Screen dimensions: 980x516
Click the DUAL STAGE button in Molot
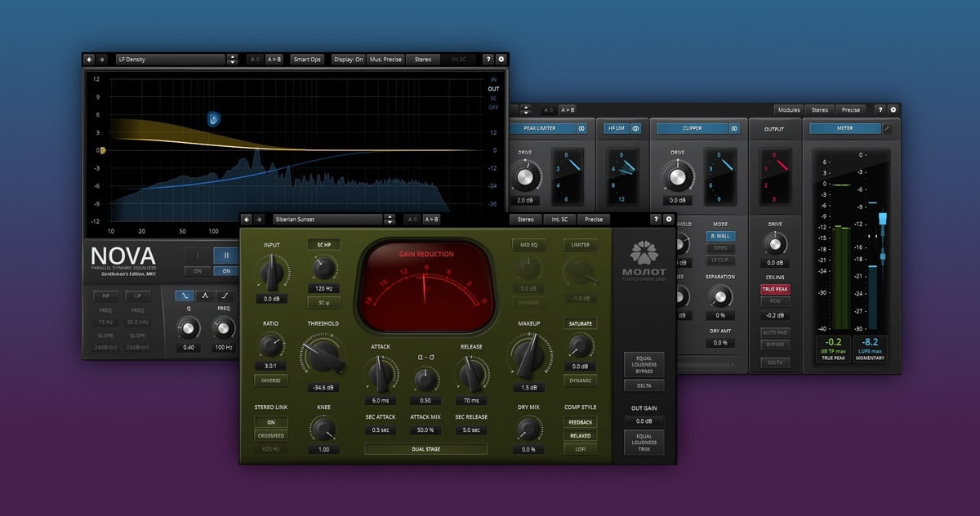tap(425, 448)
